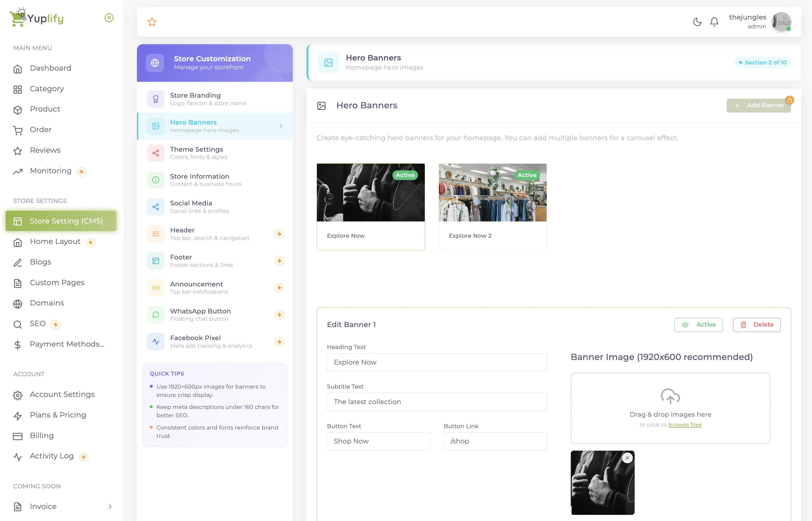Remove uploaded banner image thumbnail
The height and width of the screenshot is (521, 812).
pyautogui.click(x=627, y=458)
